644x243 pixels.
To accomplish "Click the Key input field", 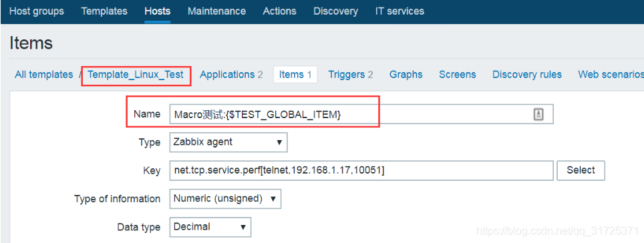I will 361,170.
